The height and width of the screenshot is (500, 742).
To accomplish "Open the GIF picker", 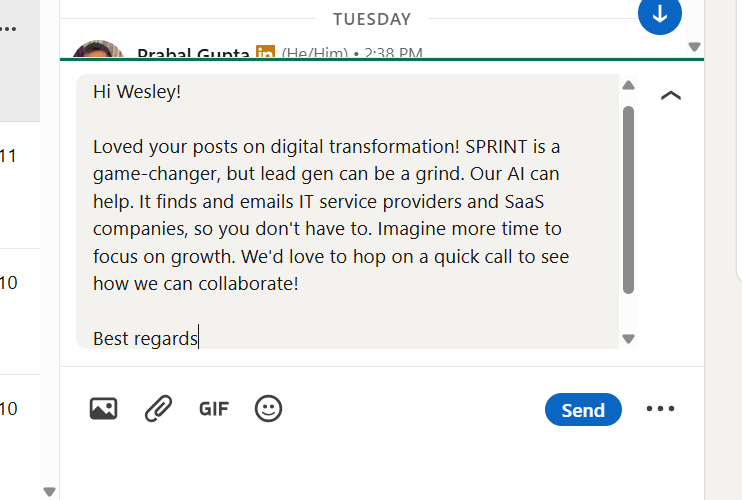I will (214, 408).
